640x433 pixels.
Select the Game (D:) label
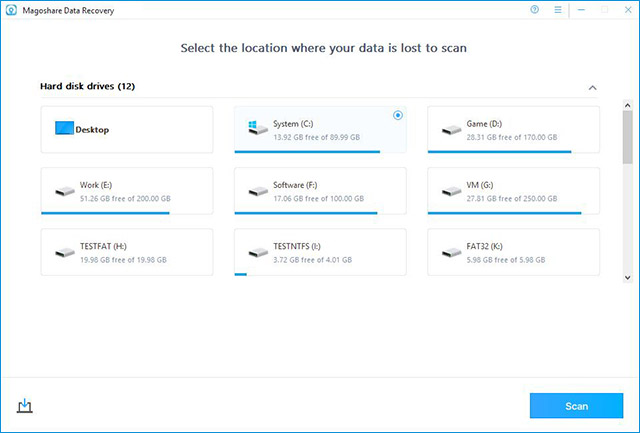[x=484, y=124]
